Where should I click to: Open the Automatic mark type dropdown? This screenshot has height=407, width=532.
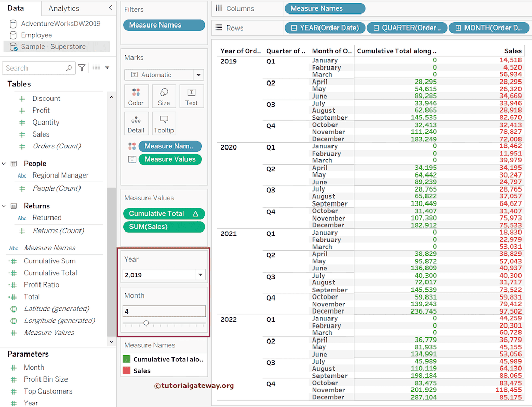tap(198, 75)
